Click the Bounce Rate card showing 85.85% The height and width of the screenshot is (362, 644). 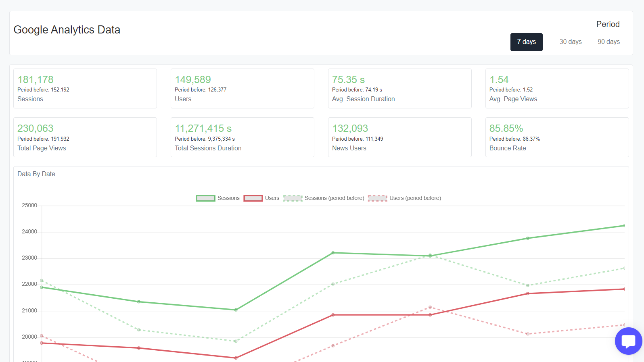(557, 137)
